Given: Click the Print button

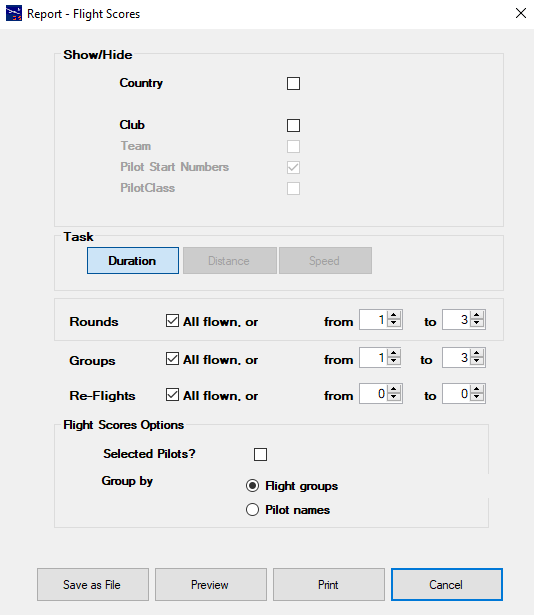Looking at the screenshot, I should 329,584.
